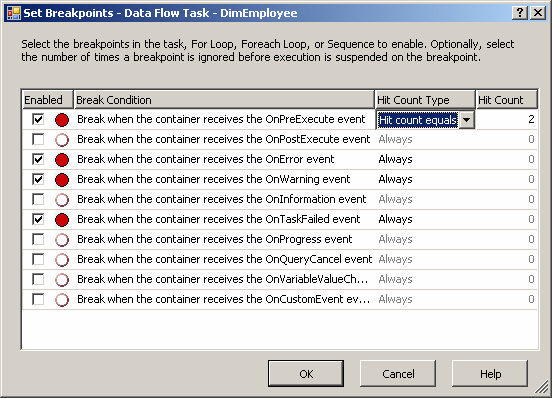Untick the OnTaskFailed breakpoint checkbox
The height and width of the screenshot is (398, 552).
click(38, 220)
